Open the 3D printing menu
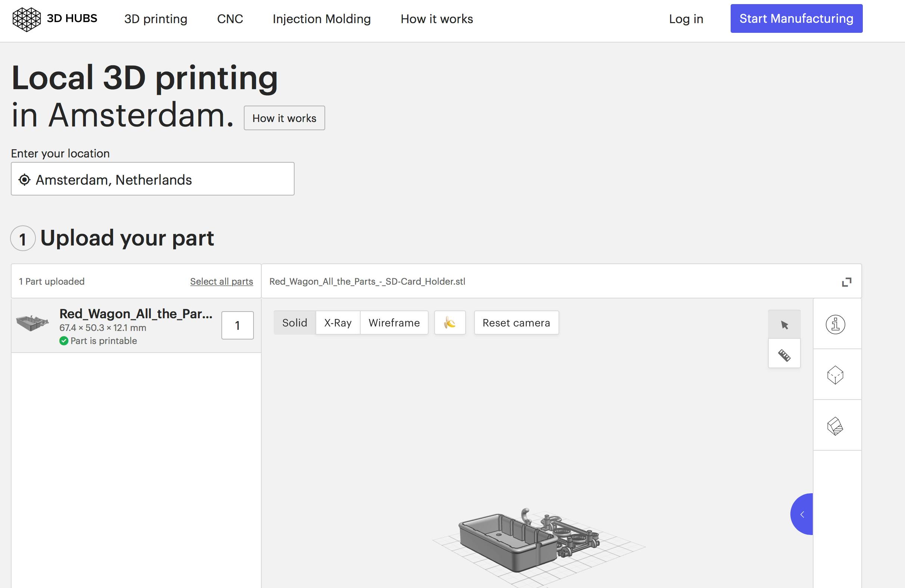 pos(156,19)
